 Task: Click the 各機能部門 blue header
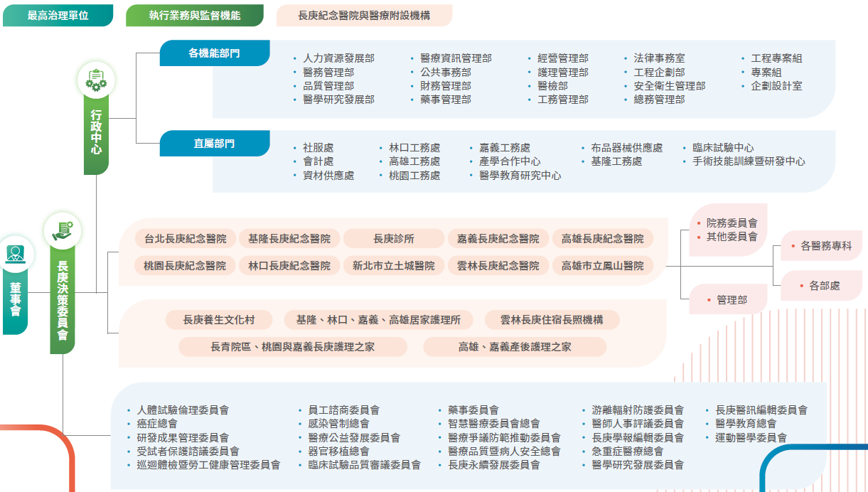[215, 53]
